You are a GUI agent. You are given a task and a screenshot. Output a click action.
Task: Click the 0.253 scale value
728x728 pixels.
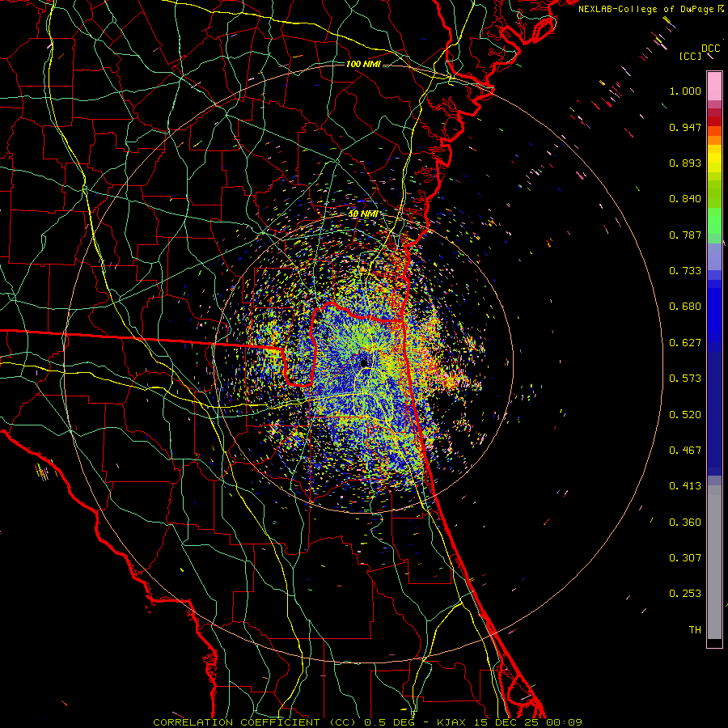685,594
